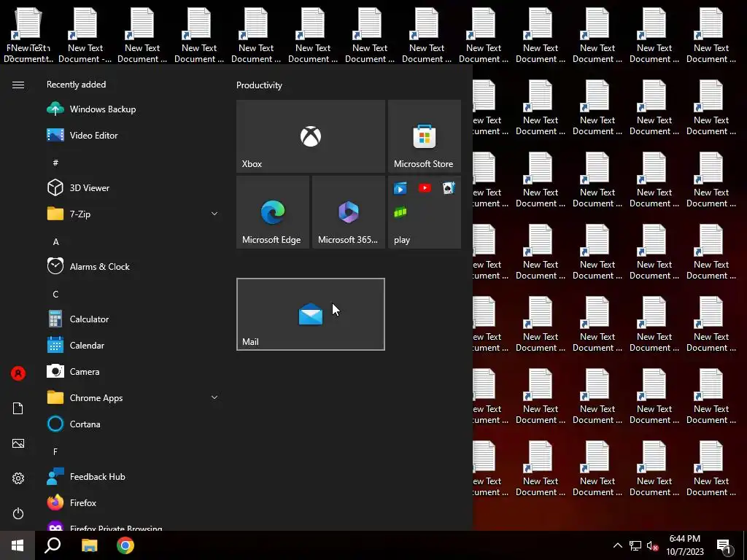Open Alarms & Clock app
This screenshot has width=747, height=560.
click(133, 267)
